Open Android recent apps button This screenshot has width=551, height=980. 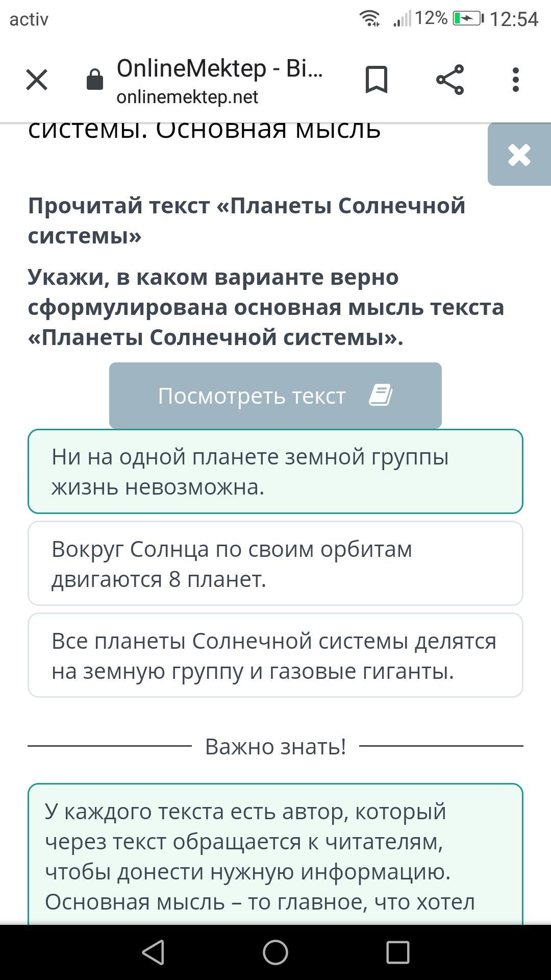pos(398,952)
